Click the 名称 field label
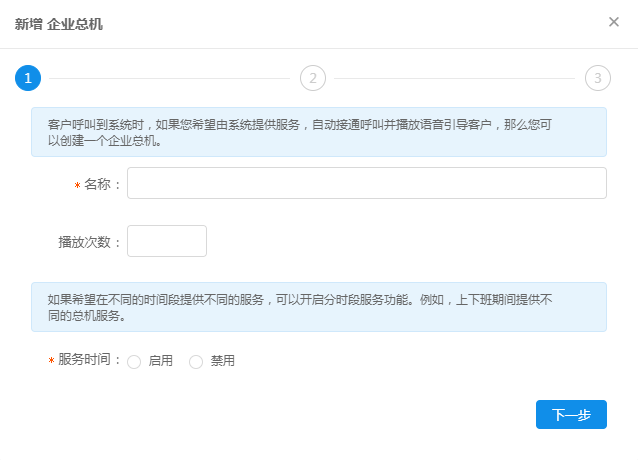Viewport: 638px width, 460px height. (x=102, y=184)
